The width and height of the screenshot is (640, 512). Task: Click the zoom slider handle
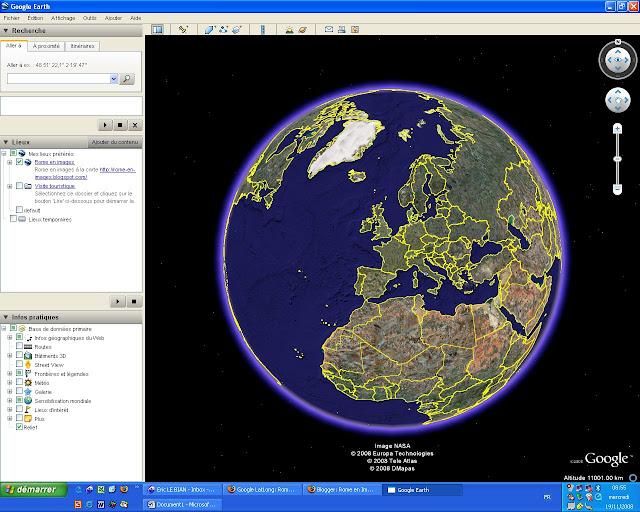coord(618,159)
